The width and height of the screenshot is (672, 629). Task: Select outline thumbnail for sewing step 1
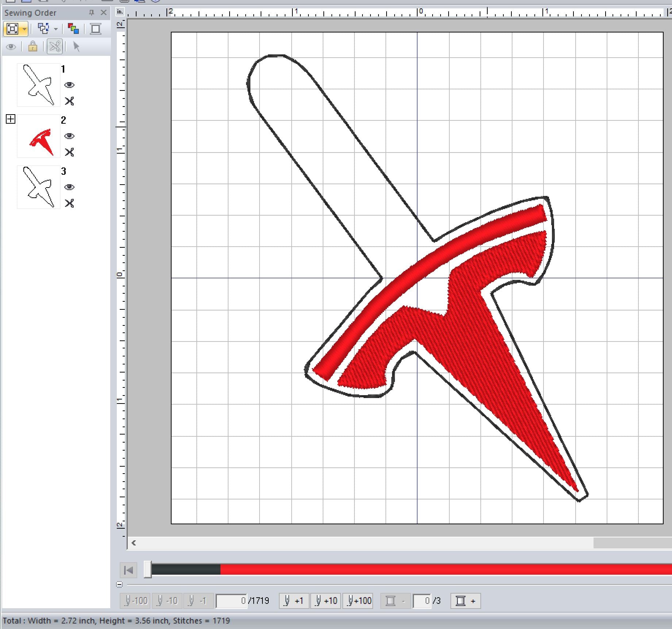point(39,85)
